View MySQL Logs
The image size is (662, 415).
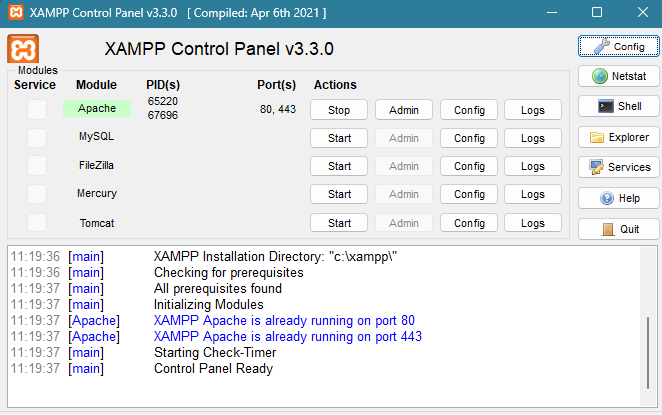[533, 138]
